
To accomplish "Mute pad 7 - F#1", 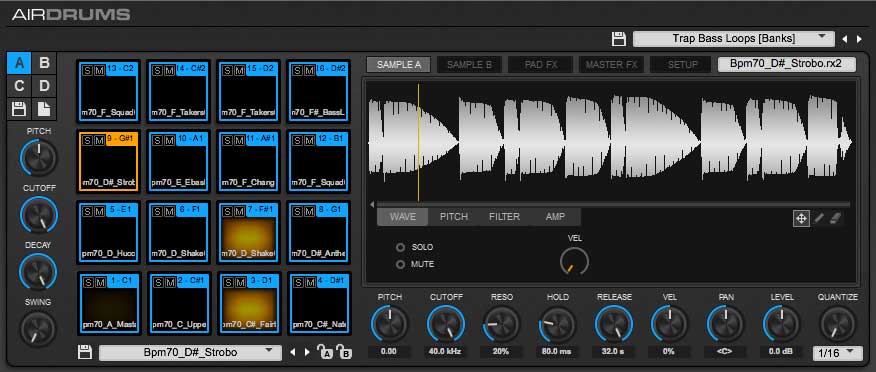I will click(239, 211).
